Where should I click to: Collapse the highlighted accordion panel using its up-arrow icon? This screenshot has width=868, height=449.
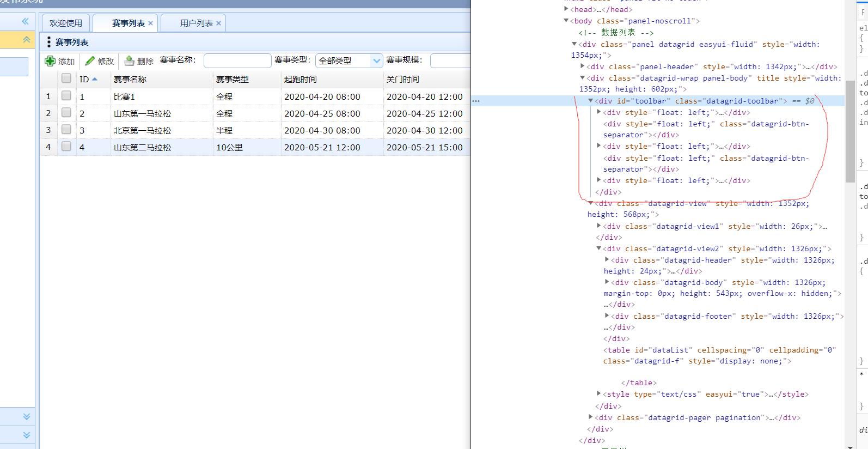26,40
